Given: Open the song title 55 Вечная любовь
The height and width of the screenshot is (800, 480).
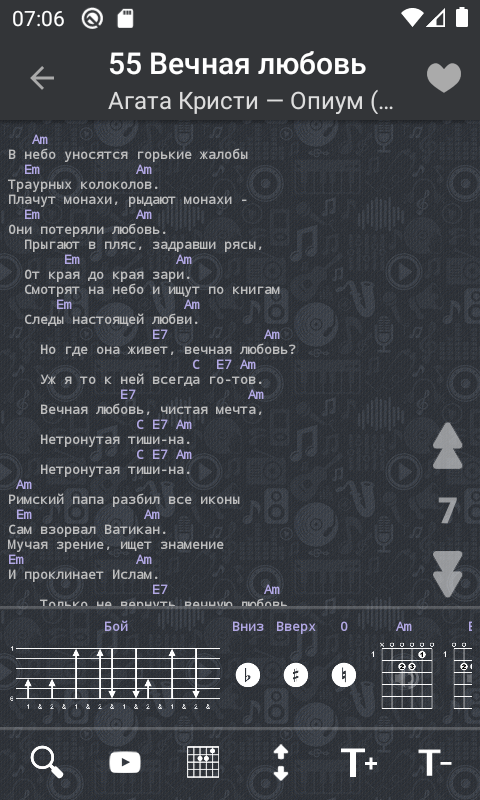Looking at the screenshot, I should [x=237, y=64].
